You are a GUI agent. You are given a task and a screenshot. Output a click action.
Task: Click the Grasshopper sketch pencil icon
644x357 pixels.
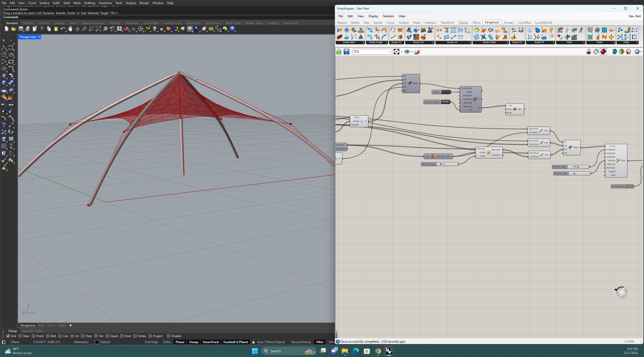tap(417, 52)
